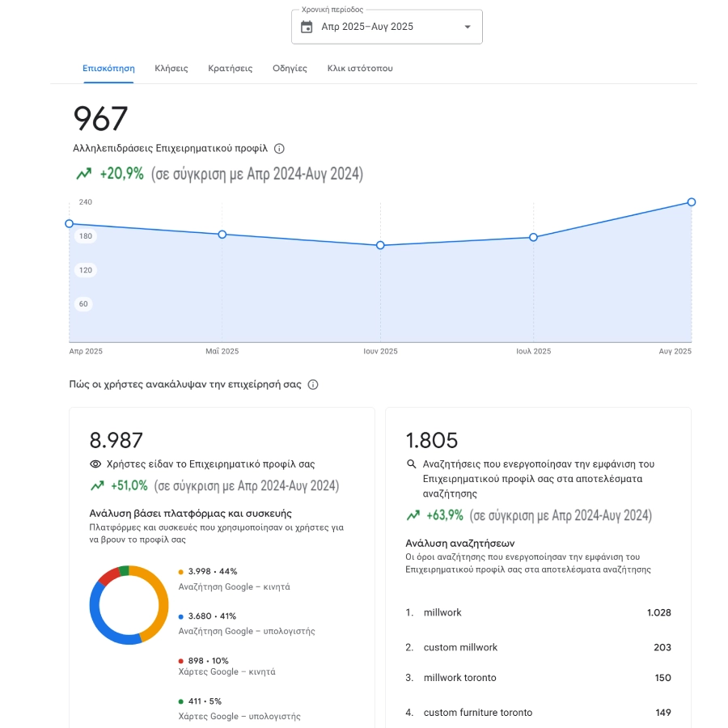Image resolution: width=728 pixels, height=728 pixels.
Task: Switch to the Κλήσεις tab
Action: pyautogui.click(x=171, y=69)
